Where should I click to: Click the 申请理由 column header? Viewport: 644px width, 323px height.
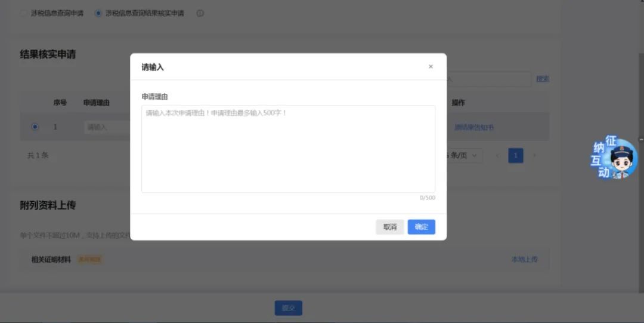click(x=96, y=103)
